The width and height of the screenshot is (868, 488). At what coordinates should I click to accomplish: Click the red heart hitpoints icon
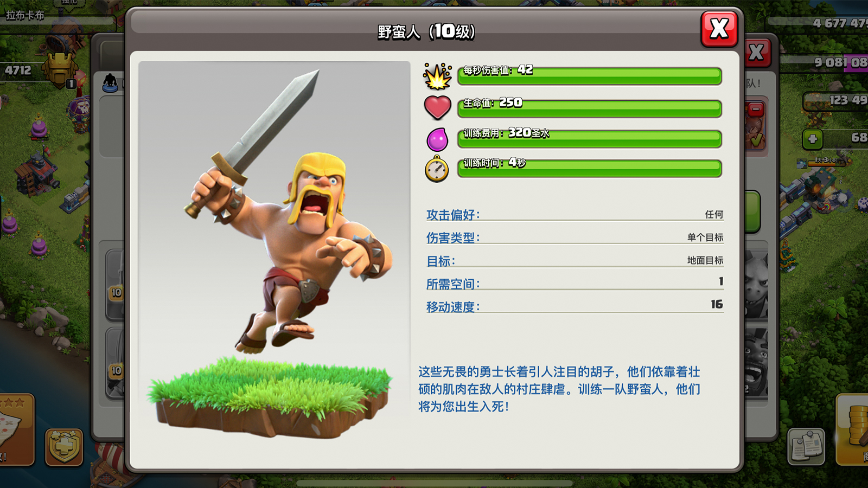coord(437,107)
